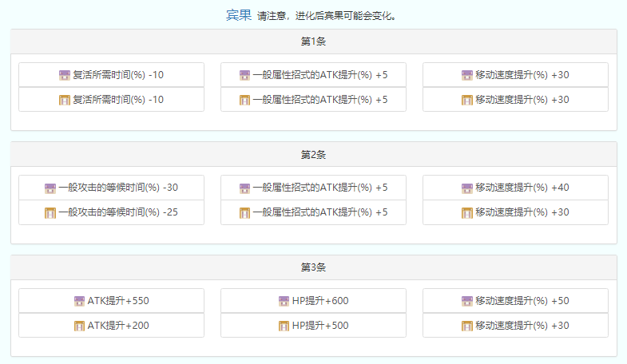627x364 pixels.
Task: Select the HP提升+600 cell text
Action: click(x=319, y=301)
